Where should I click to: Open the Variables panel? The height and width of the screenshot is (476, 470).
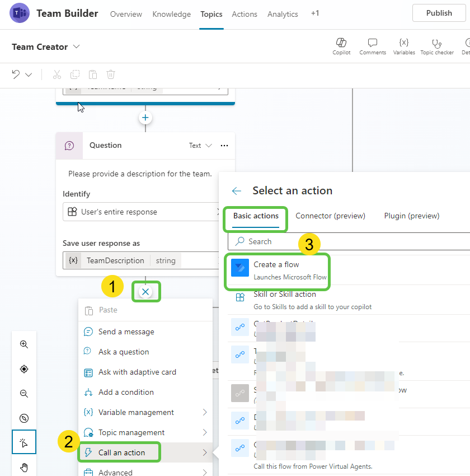[x=404, y=46]
